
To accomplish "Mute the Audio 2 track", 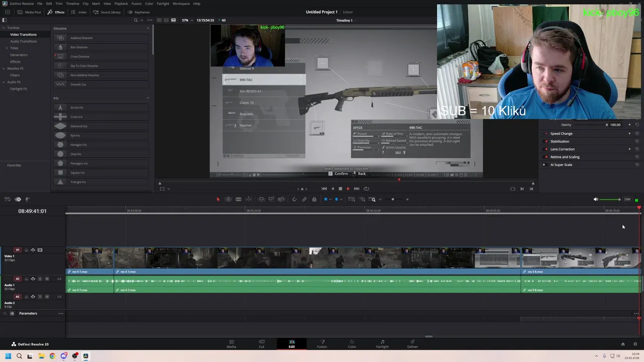I will coord(47,297).
